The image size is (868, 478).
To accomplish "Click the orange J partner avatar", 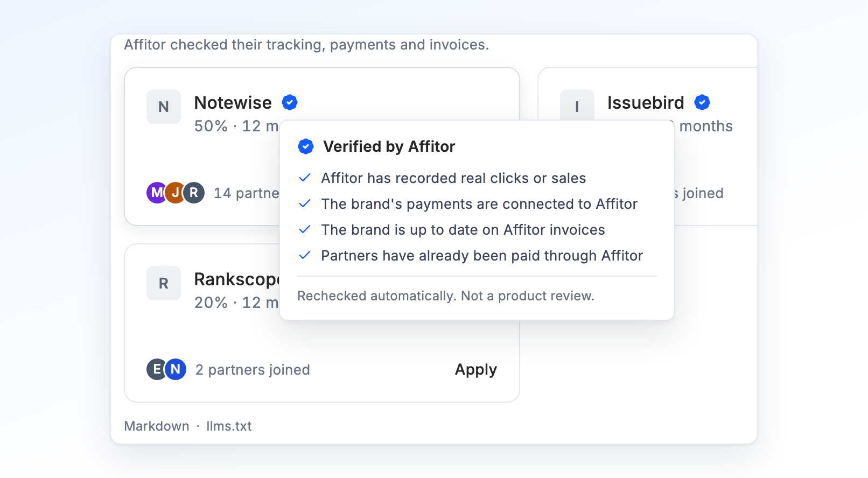I will pyautogui.click(x=175, y=193).
